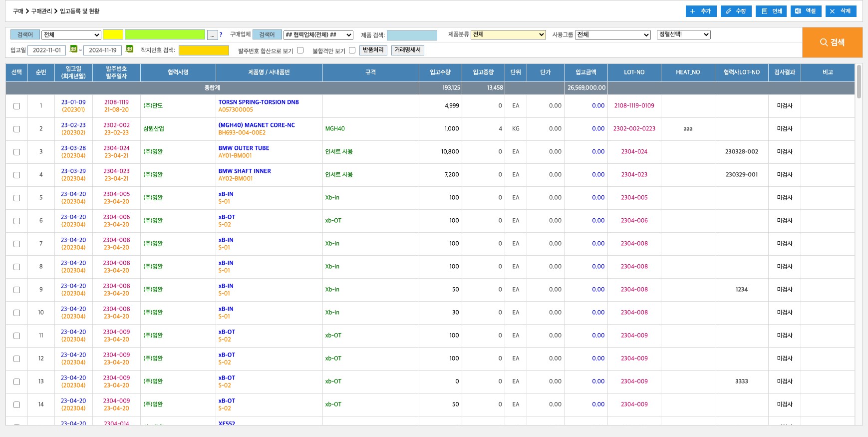The width and height of the screenshot is (868, 437).
Task: Click the blue question mark help icon
Action: pos(221,35)
